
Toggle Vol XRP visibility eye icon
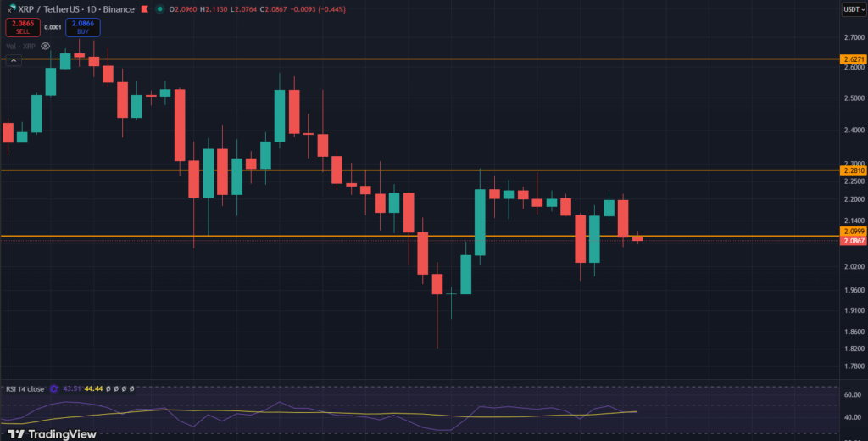tap(46, 46)
